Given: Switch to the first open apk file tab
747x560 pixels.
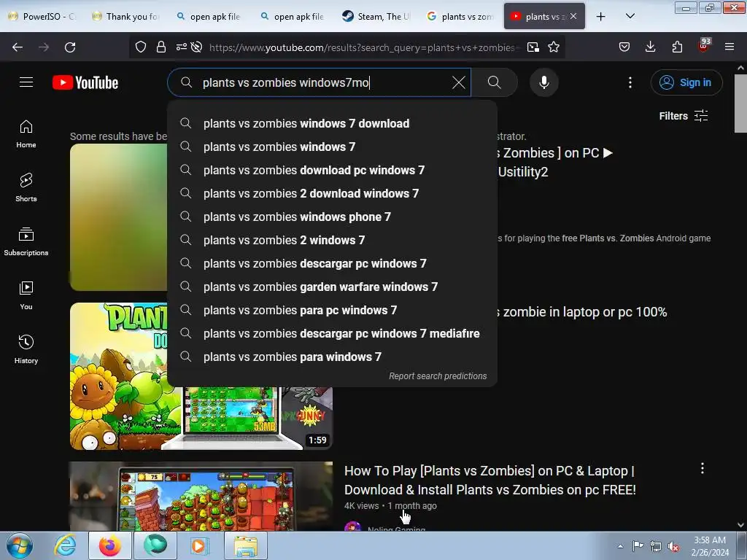Looking at the screenshot, I should point(211,16).
